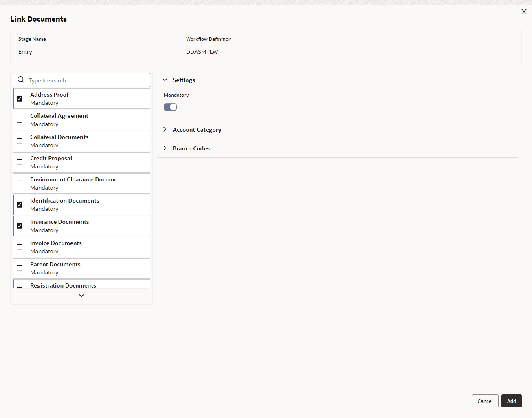The height and width of the screenshot is (418, 532).
Task: Uncheck the Address Proof checkbox
Action: click(x=20, y=99)
